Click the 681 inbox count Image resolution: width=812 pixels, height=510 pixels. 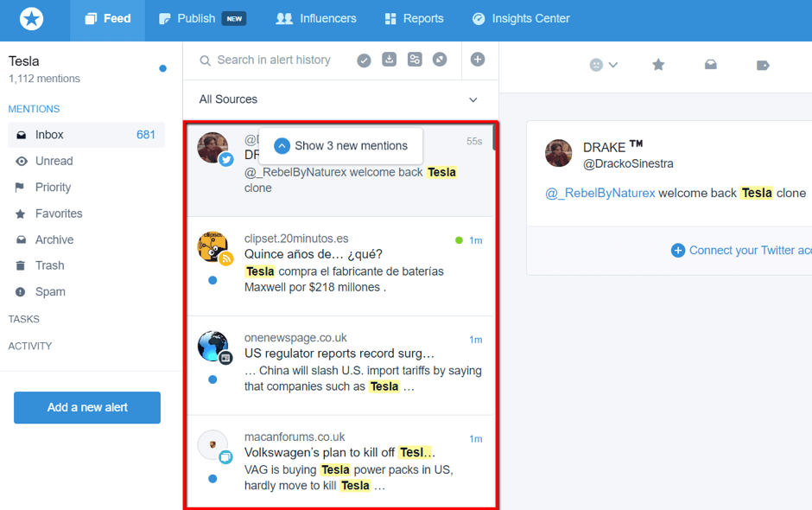pos(146,135)
